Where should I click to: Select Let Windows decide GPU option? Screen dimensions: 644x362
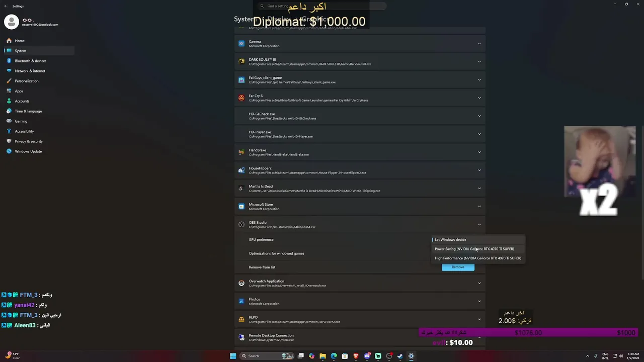pos(478,240)
